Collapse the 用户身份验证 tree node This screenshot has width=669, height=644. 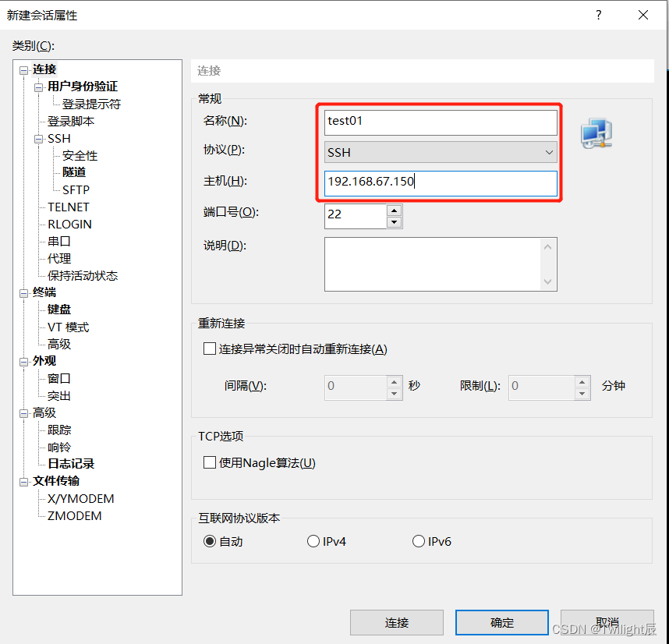pyautogui.click(x=39, y=87)
